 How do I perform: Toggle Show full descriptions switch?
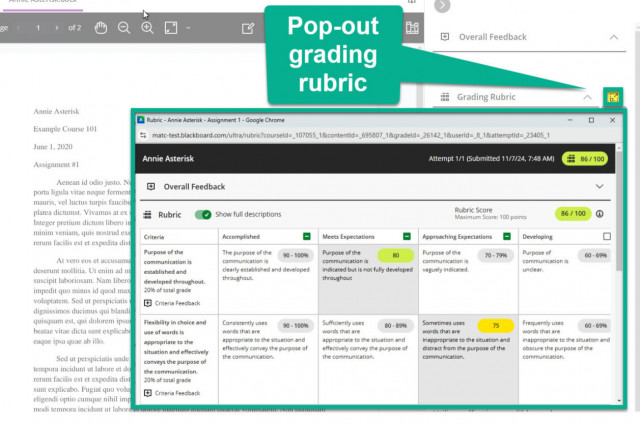[203, 214]
